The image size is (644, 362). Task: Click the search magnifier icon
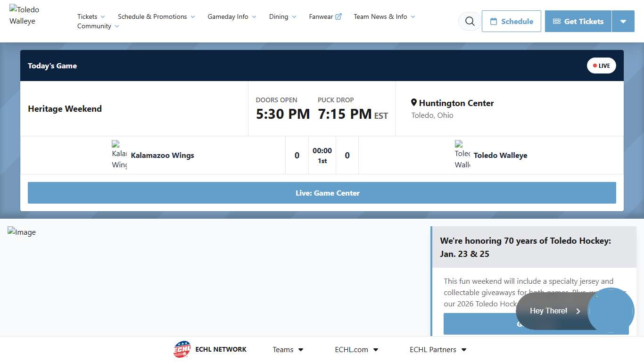(x=470, y=21)
